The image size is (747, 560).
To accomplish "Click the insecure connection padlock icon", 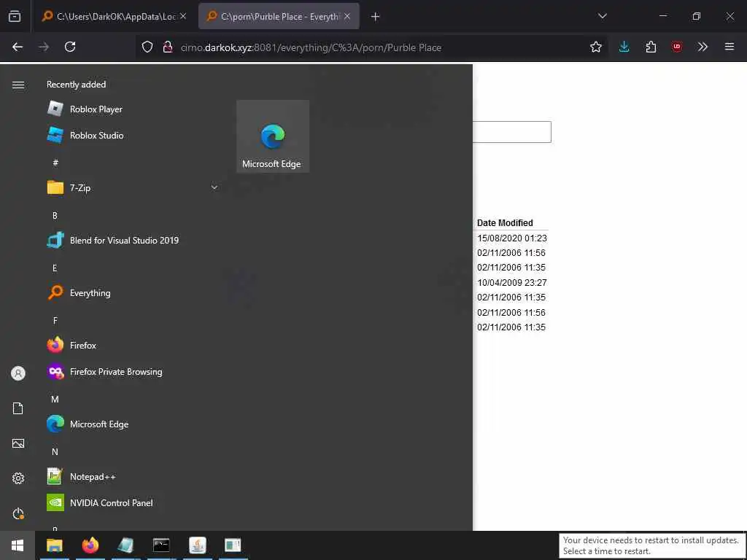I will point(167,47).
